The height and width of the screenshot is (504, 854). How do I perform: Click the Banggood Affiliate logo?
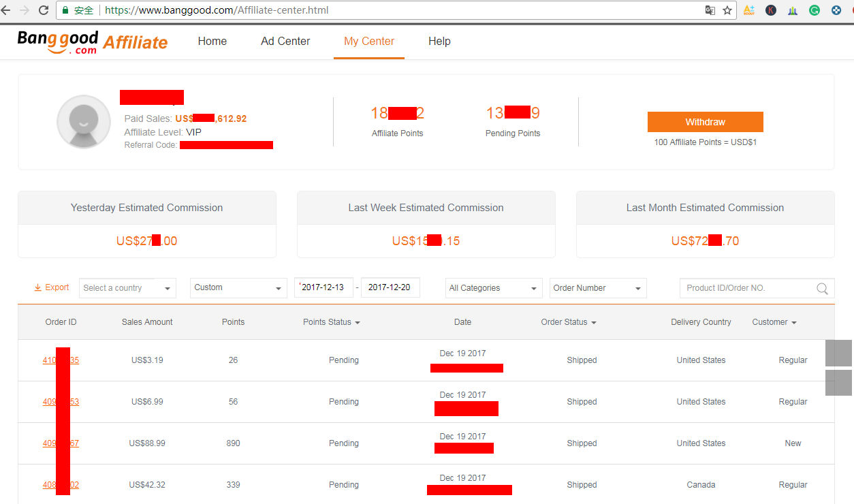pos(93,42)
